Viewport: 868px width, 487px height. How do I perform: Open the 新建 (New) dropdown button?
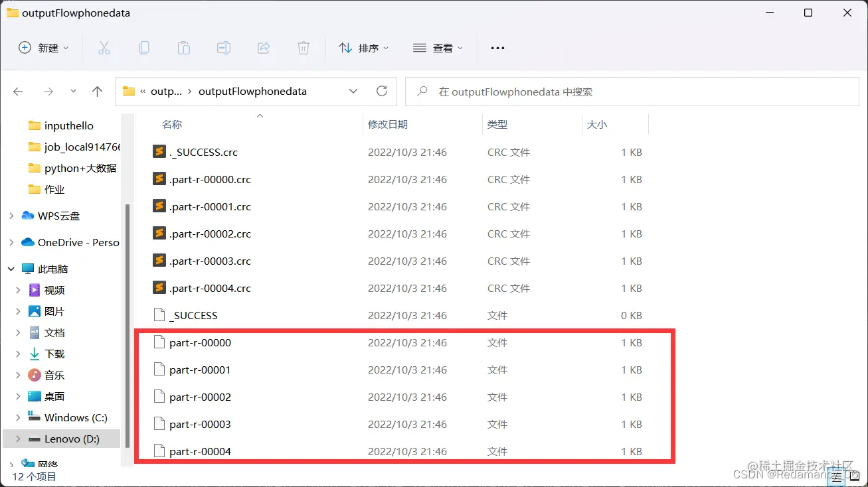coord(43,48)
